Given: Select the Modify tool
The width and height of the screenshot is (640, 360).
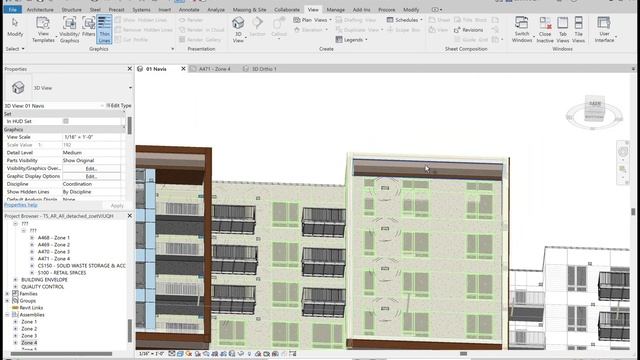Looking at the screenshot, I should tap(15, 28).
